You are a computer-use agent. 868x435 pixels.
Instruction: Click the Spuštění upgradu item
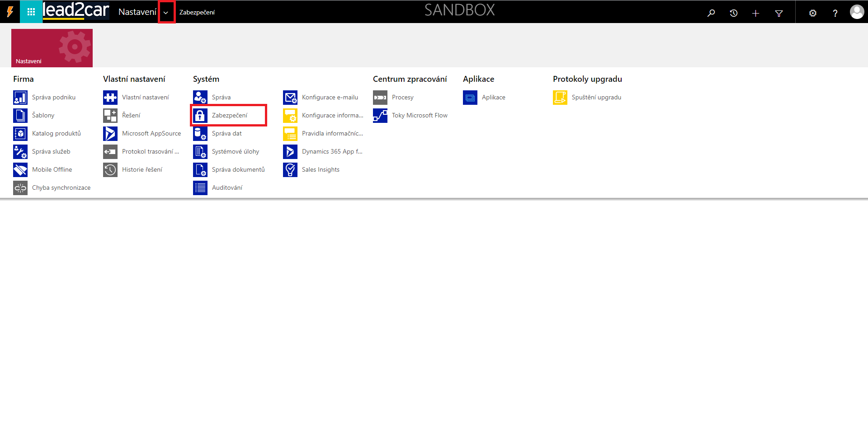pyautogui.click(x=596, y=98)
